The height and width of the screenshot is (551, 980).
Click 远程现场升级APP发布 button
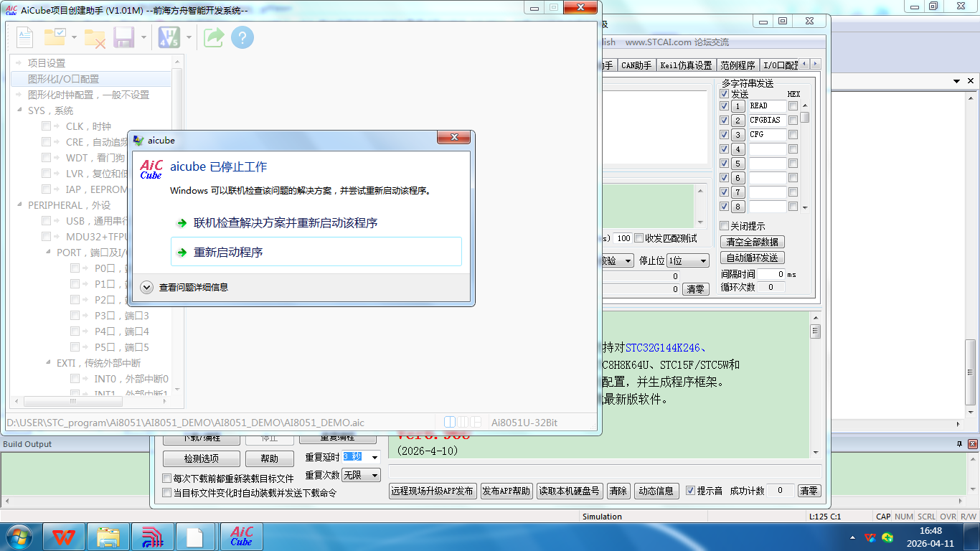(433, 491)
